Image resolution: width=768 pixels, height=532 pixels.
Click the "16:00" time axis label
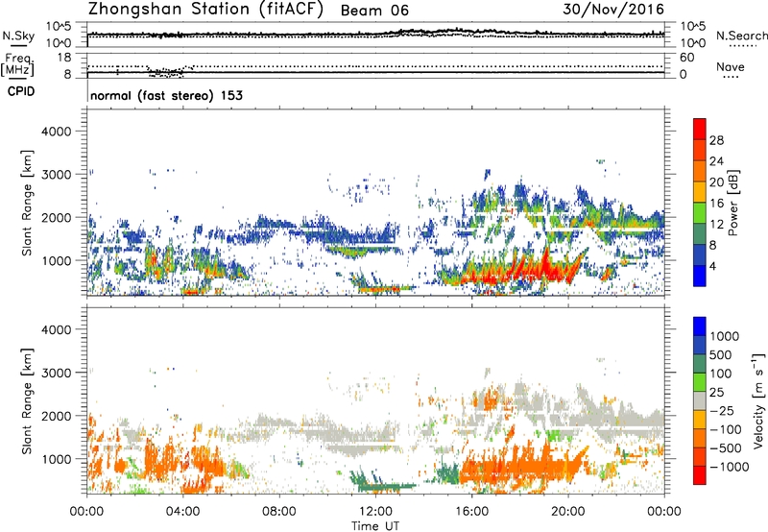tap(471, 512)
